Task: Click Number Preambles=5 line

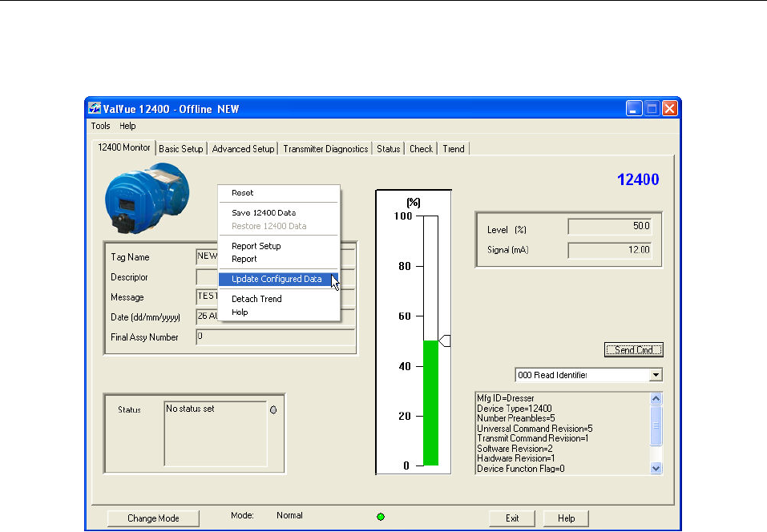Action: (516, 418)
